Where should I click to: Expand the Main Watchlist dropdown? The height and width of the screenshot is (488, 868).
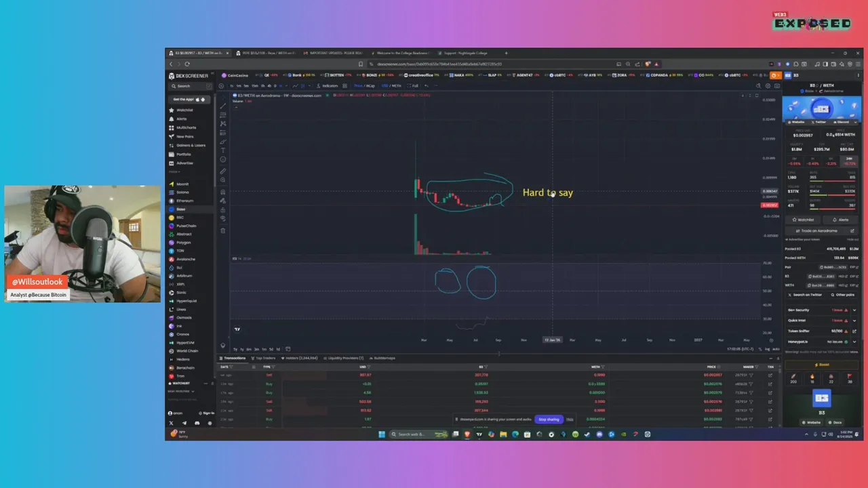[x=181, y=391]
